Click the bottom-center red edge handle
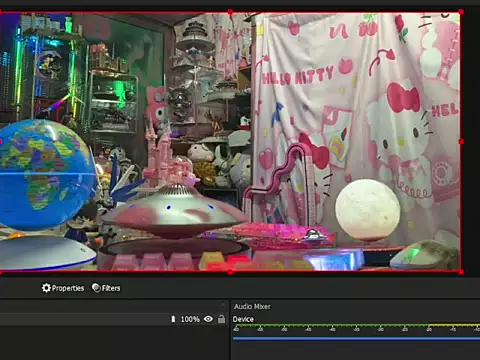 [230, 272]
